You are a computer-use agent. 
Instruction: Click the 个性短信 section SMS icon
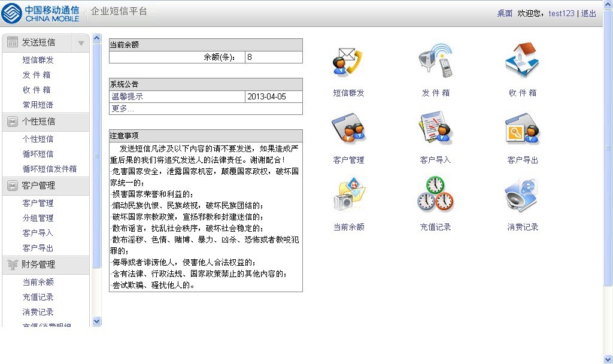pos(12,122)
